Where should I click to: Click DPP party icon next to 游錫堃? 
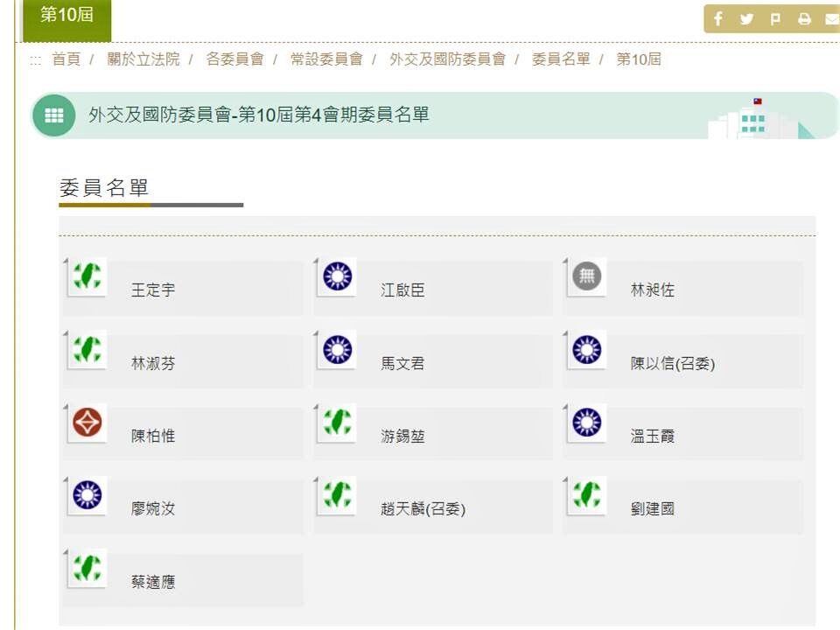(x=337, y=422)
